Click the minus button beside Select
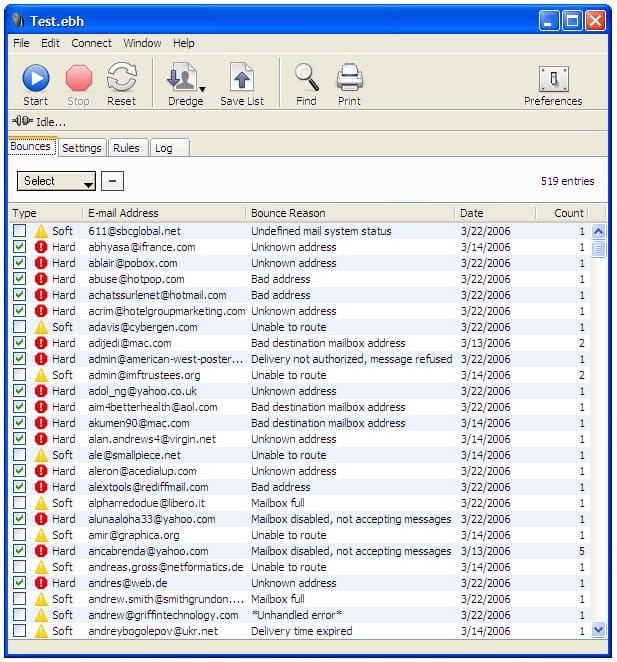Viewport: 617px width, 662px height. (x=114, y=181)
